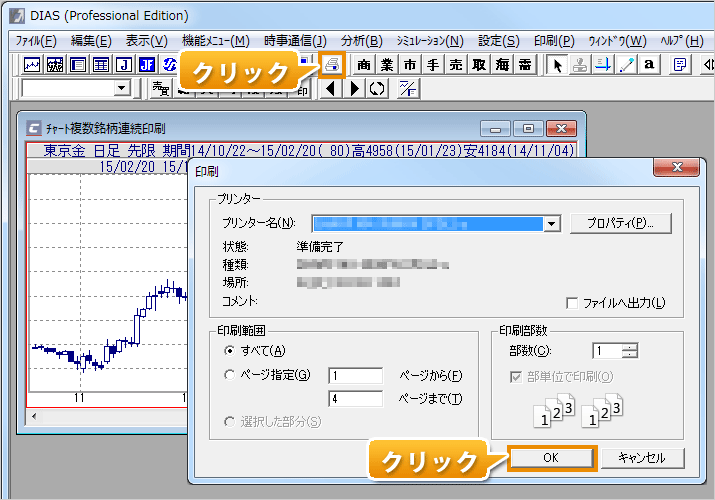Click the 業 toolbar button
This screenshot has width=715, height=500.
click(x=386, y=65)
